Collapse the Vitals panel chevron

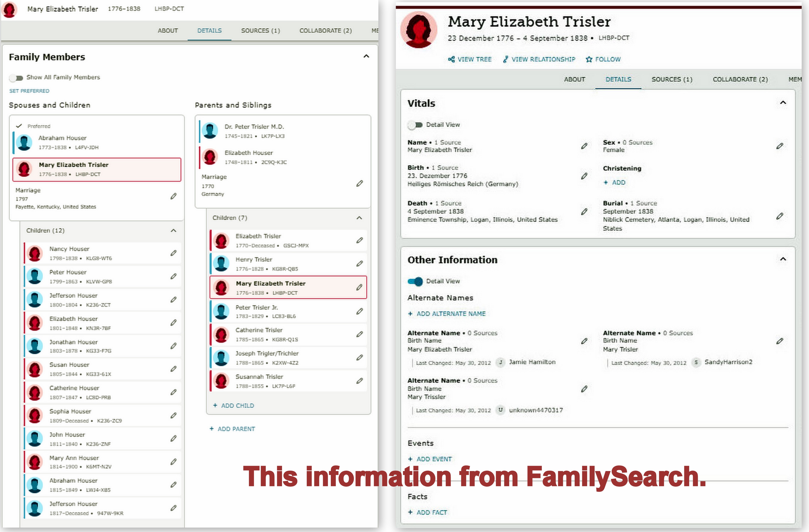point(783,103)
